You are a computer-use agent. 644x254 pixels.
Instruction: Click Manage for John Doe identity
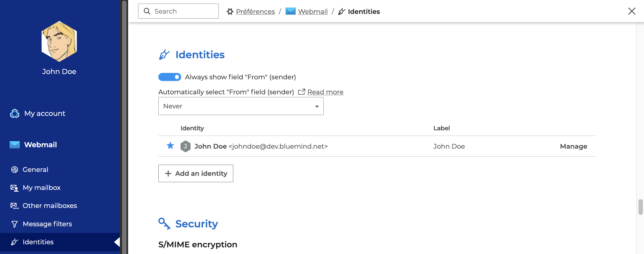click(x=573, y=146)
